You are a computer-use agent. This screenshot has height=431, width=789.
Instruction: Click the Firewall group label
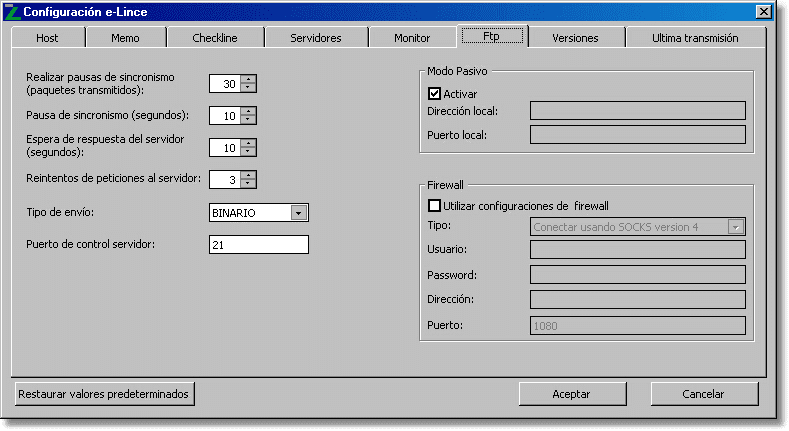[x=445, y=185]
